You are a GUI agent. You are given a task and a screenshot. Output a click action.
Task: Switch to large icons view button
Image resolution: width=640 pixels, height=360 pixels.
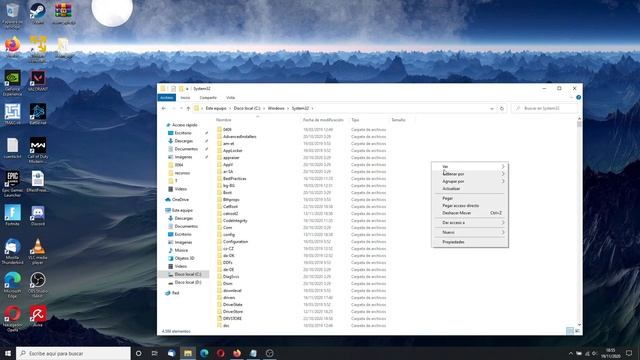(578, 331)
